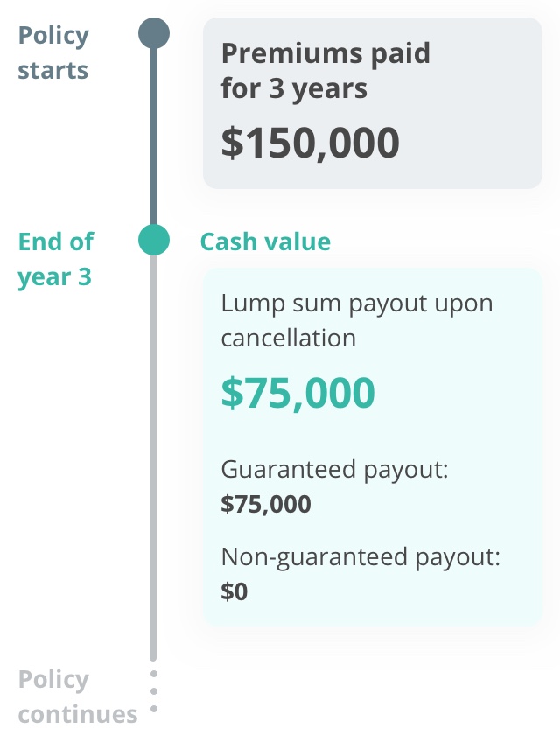Click the large teal $75,000 amount
This screenshot has width=560, height=749.
pos(297,393)
